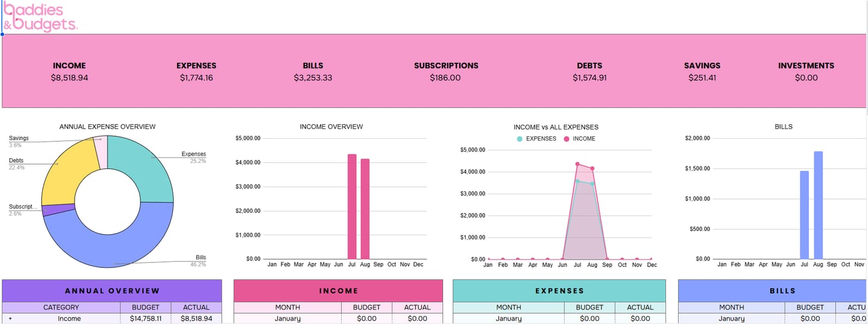Select the Income category cell in Annual Overview
The height and width of the screenshot is (324, 868).
point(69,319)
